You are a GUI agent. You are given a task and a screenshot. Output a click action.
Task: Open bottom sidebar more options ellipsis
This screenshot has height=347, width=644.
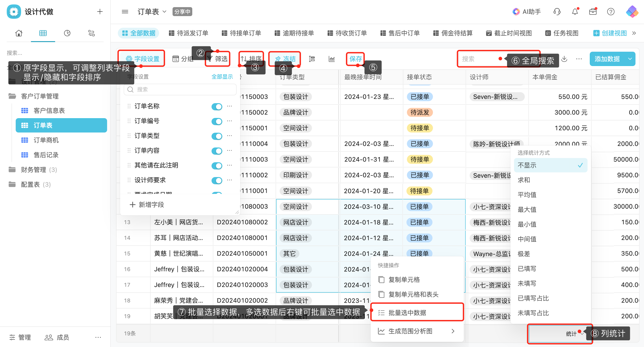[x=98, y=337]
